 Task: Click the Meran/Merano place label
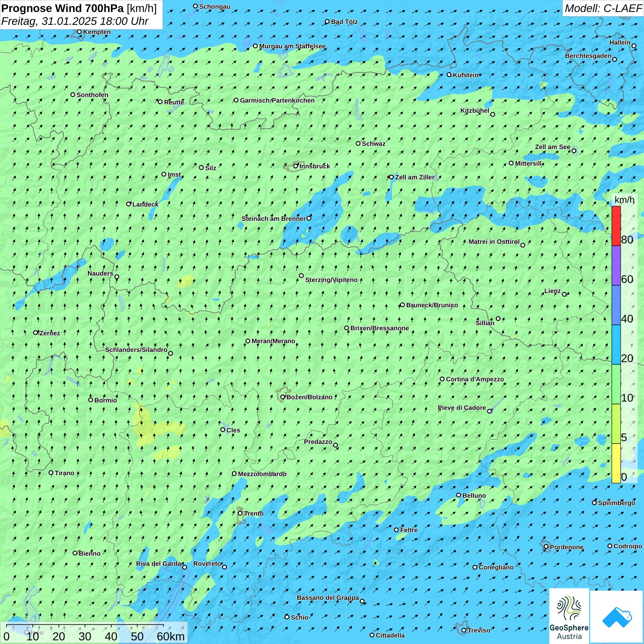273,341
